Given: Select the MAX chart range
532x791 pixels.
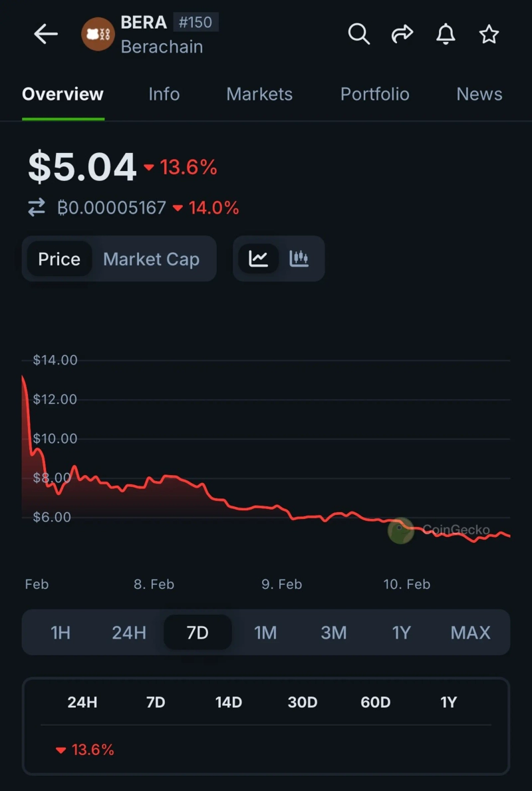Looking at the screenshot, I should point(470,632).
